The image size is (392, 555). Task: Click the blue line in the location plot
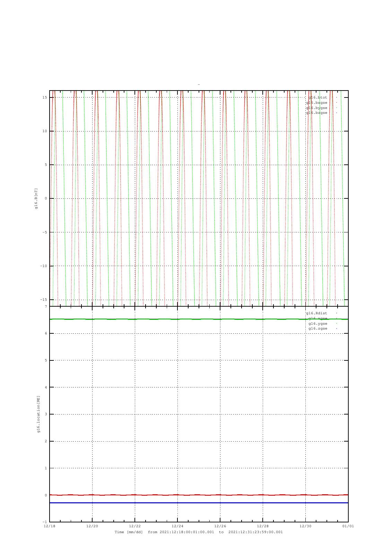[x=199, y=503]
